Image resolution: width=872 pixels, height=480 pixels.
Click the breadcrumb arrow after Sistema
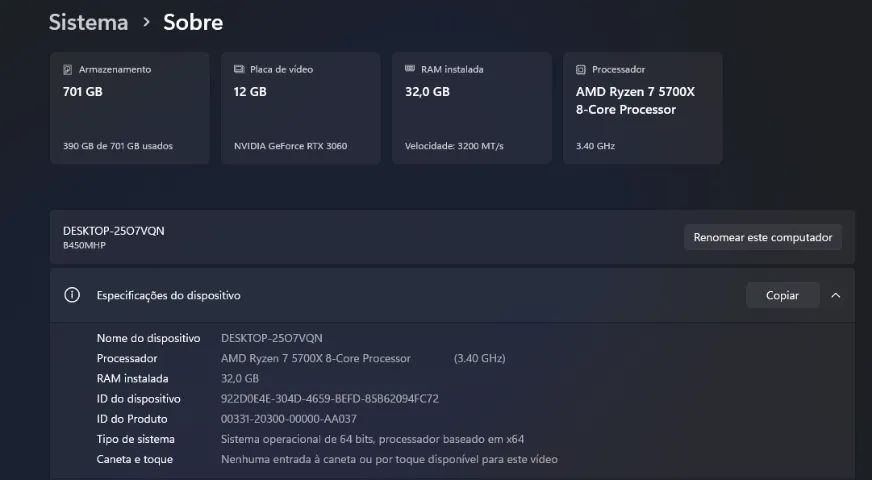pyautogui.click(x=146, y=22)
